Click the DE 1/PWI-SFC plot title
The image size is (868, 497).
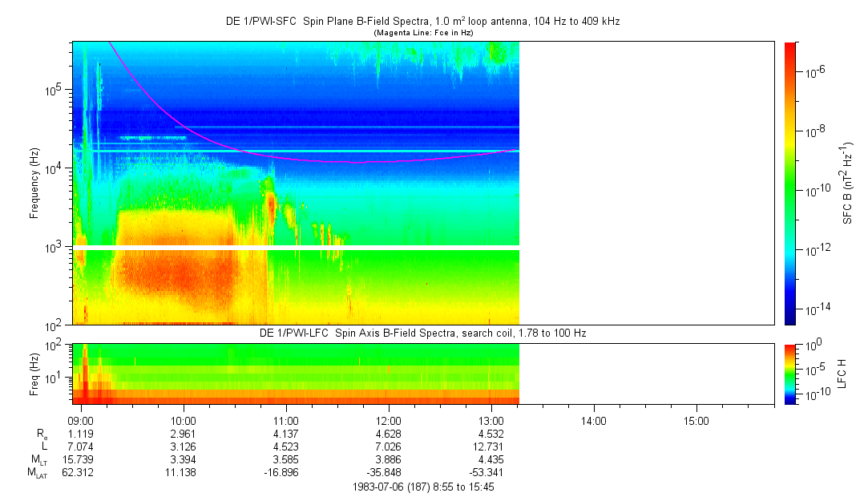tap(422, 22)
